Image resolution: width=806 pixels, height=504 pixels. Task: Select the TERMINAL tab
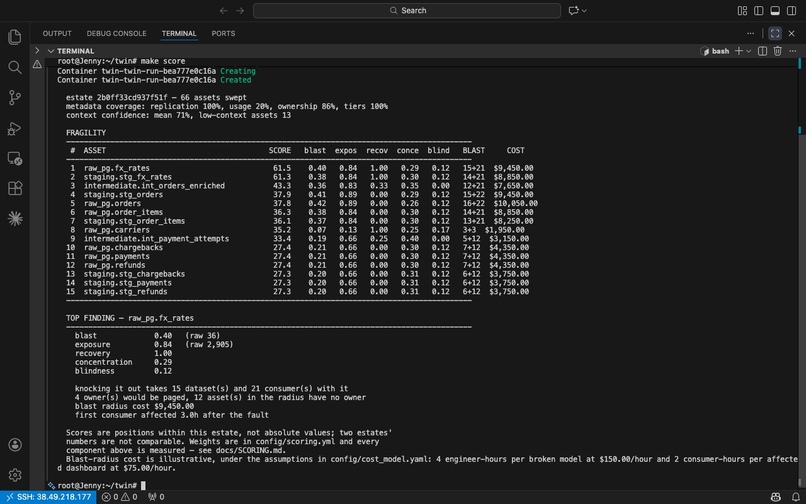click(x=179, y=33)
